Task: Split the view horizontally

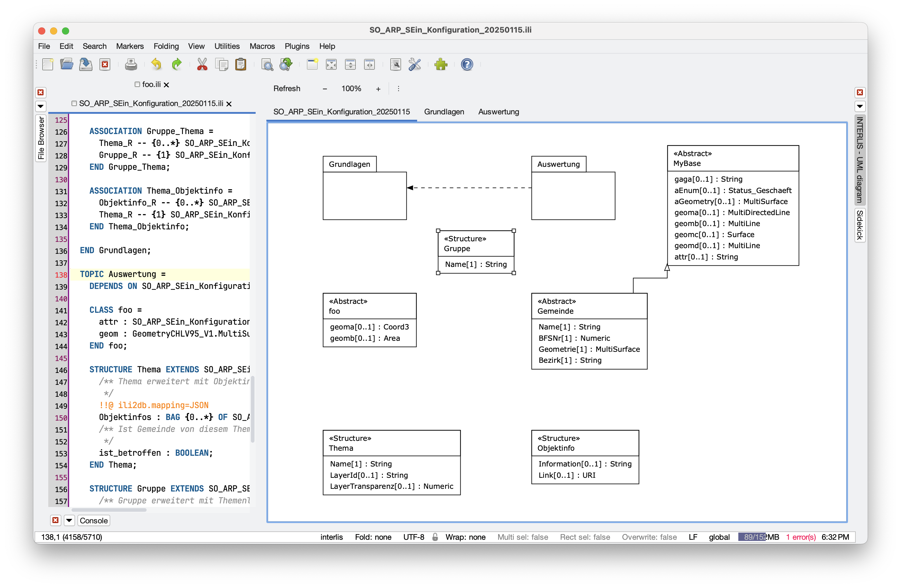Action: [351, 64]
